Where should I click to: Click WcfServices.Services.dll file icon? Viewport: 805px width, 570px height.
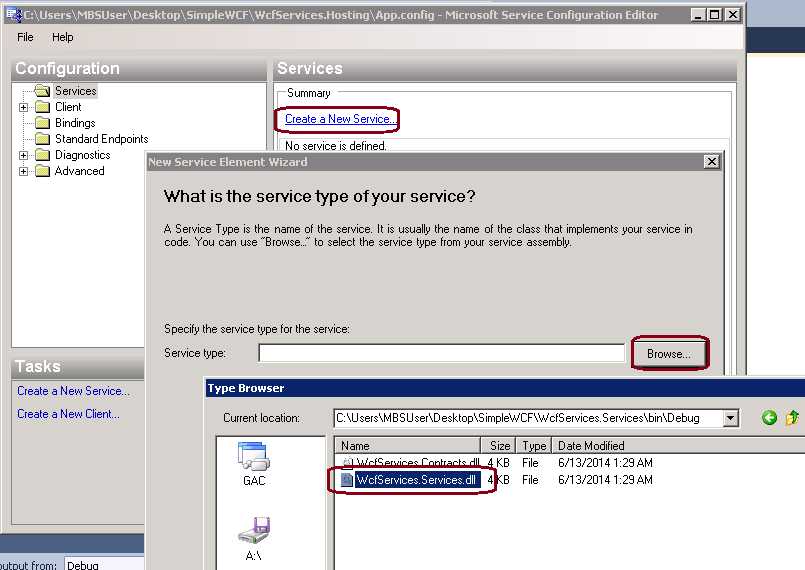pyautogui.click(x=348, y=480)
